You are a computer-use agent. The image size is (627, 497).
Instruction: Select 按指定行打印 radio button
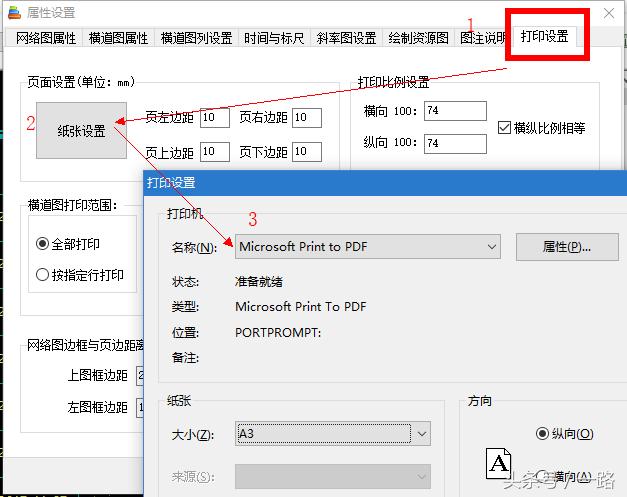tap(80, 275)
